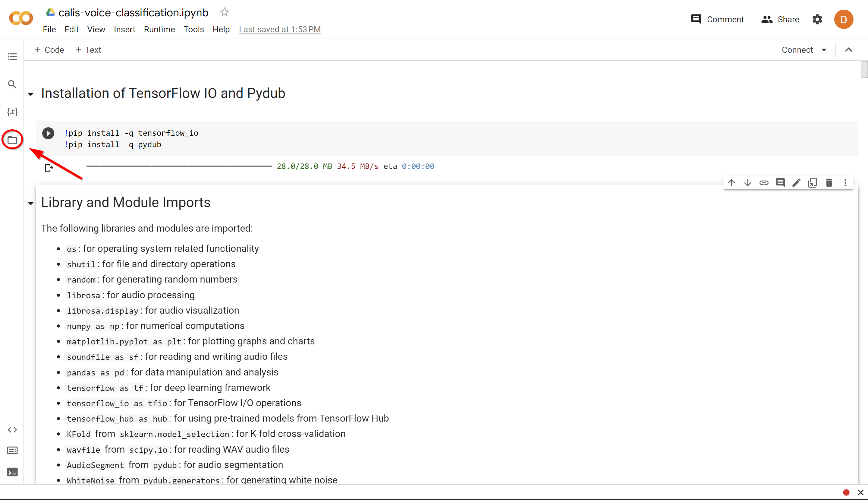868x500 pixels.
Task: Collapse the Library and Module Imports section
Action: pyautogui.click(x=31, y=203)
